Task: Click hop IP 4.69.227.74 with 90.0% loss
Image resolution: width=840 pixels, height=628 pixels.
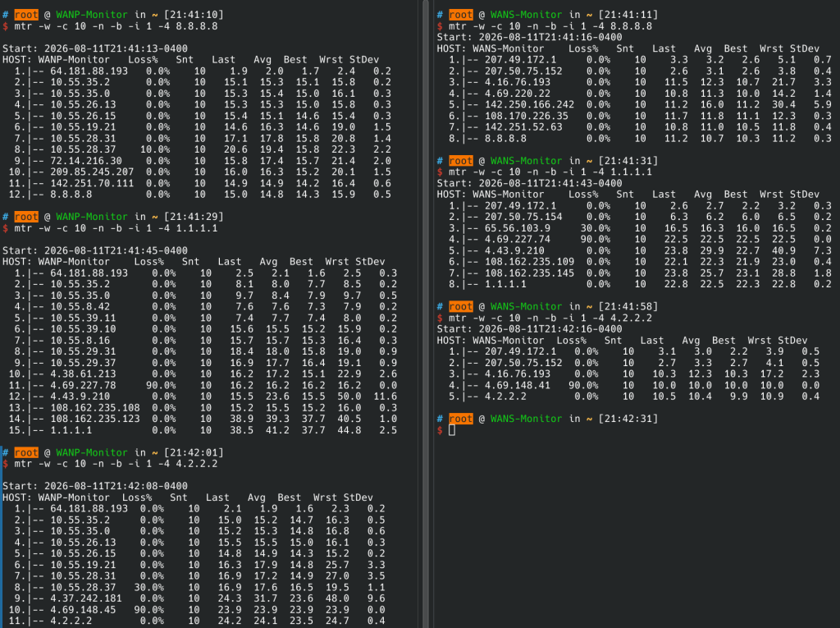Action: pos(518,239)
